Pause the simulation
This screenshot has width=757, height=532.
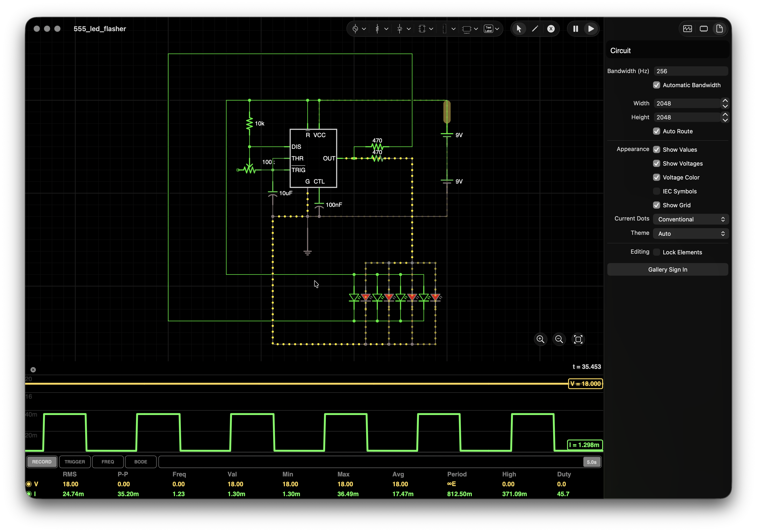coord(576,29)
